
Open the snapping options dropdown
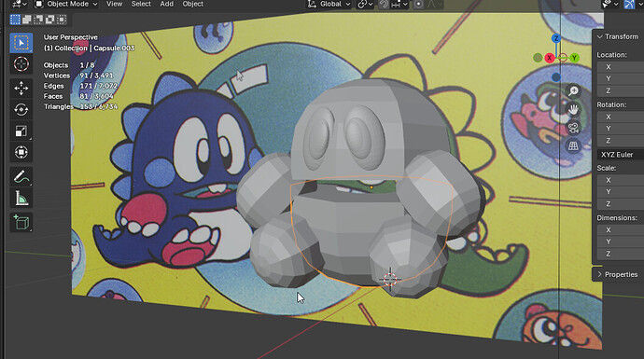click(x=399, y=4)
